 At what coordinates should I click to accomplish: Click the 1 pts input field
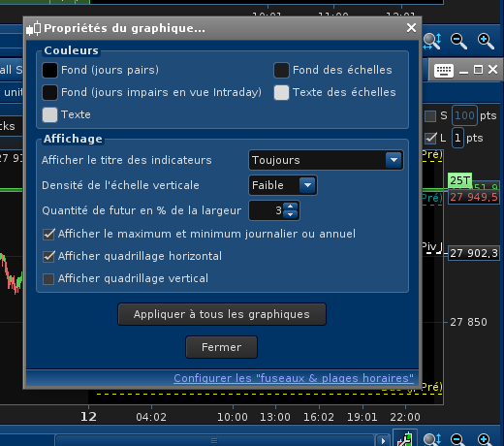click(x=457, y=138)
